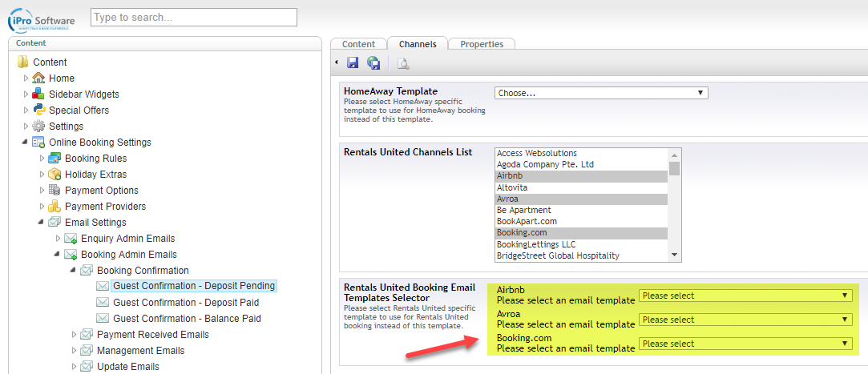
Task: Click the Save icon in the toolbar
Action: (x=353, y=63)
